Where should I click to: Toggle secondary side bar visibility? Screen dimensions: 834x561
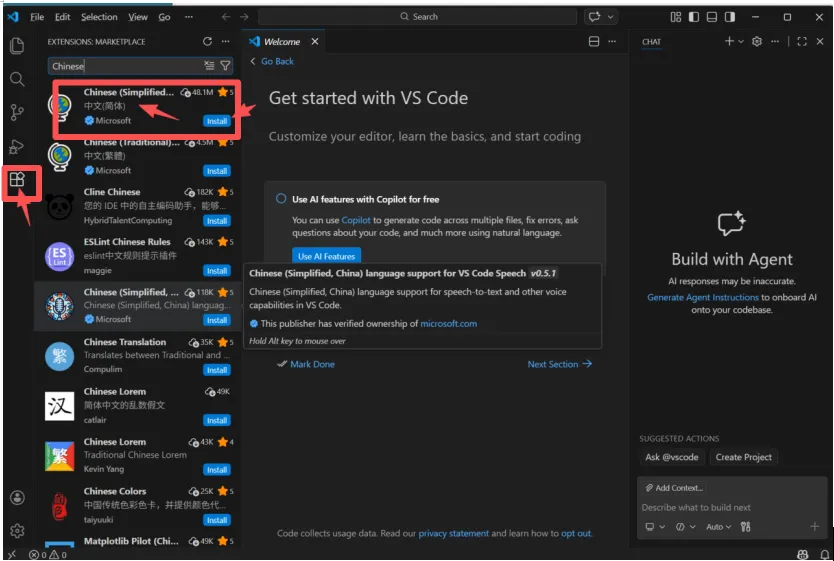coord(730,17)
